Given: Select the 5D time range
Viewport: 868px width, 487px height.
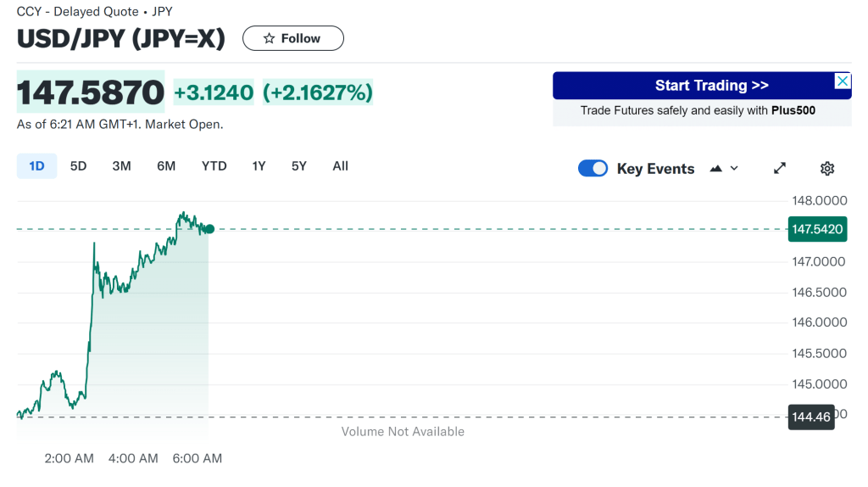Looking at the screenshot, I should tap(78, 166).
